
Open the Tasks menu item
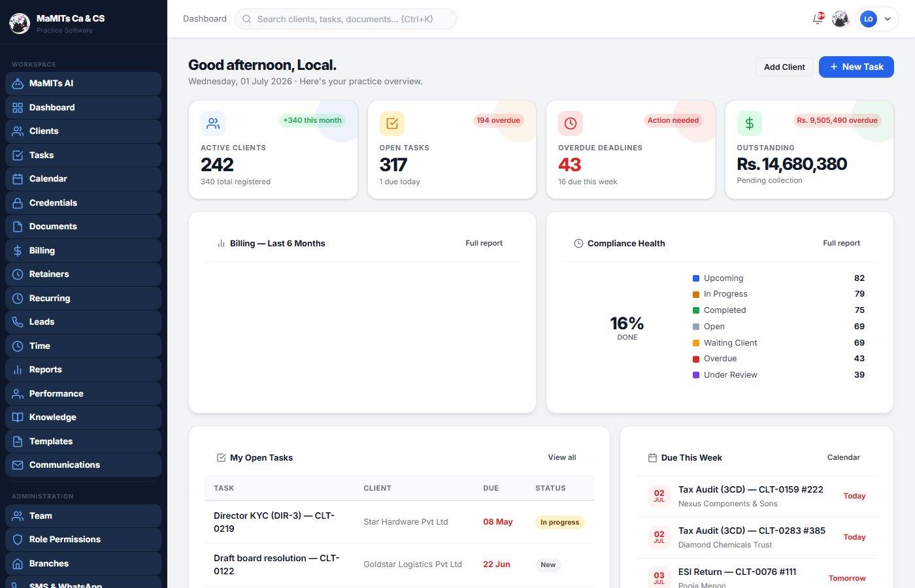tap(83, 155)
